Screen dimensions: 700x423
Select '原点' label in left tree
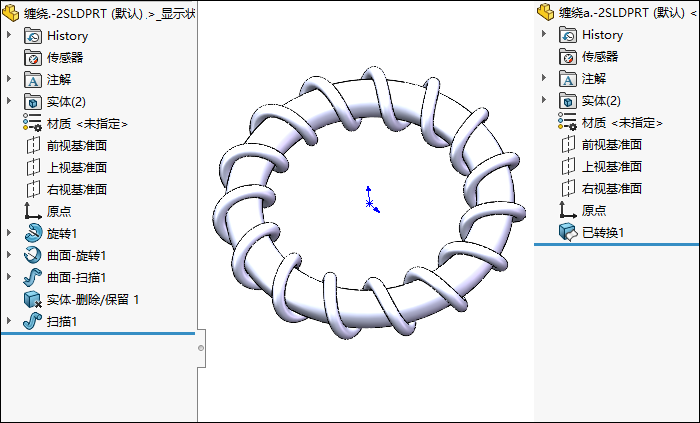(59, 212)
